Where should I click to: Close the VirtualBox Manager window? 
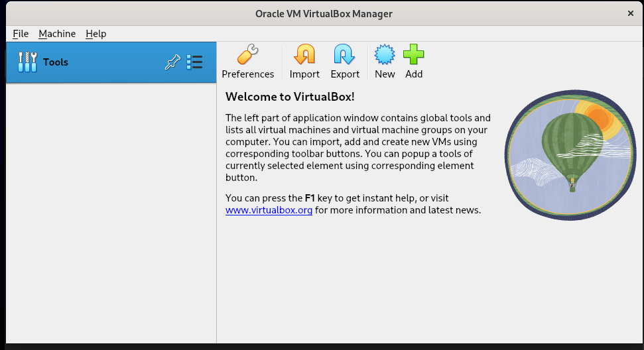(x=630, y=13)
